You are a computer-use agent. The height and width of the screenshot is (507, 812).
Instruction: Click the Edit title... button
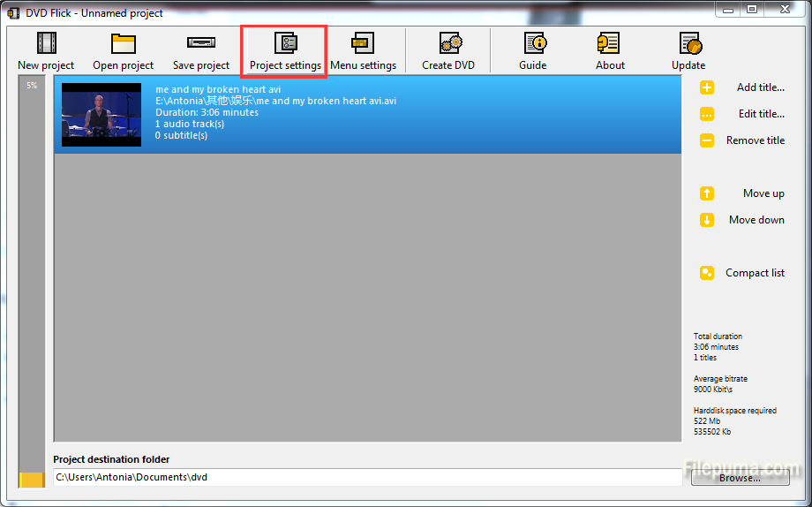point(761,114)
